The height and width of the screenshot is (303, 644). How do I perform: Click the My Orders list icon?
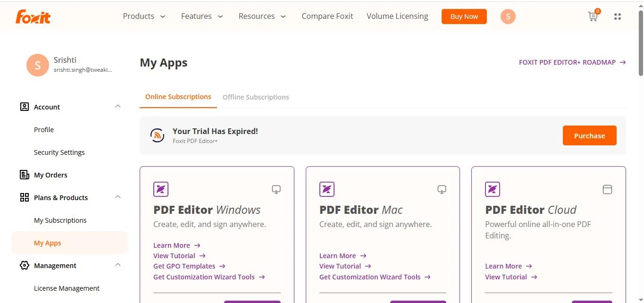[25, 175]
